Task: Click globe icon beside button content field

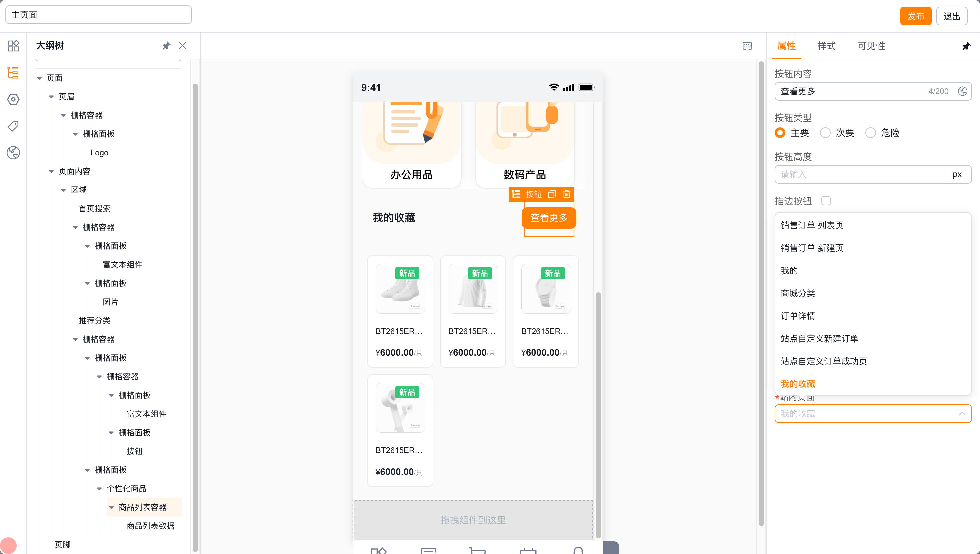Action: point(963,91)
